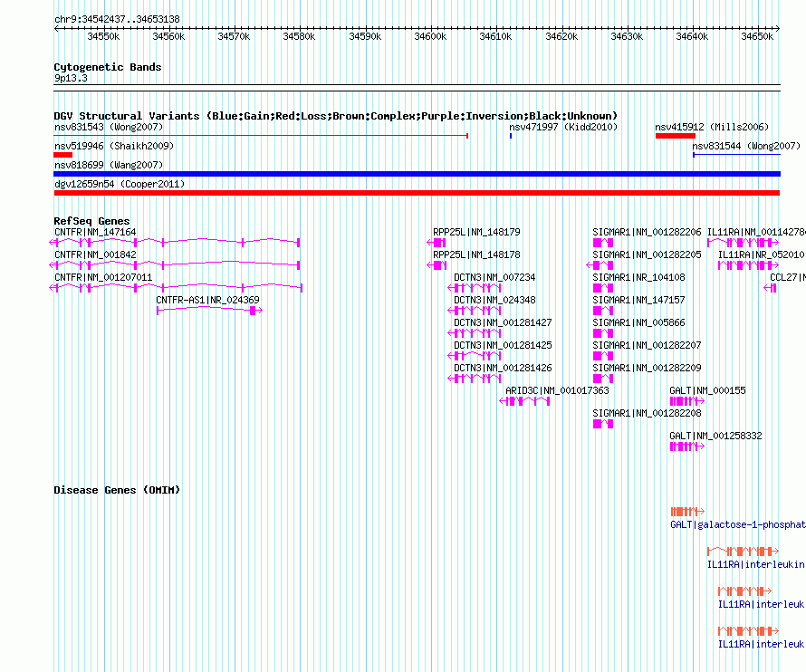The image size is (806, 672).
Task: Click the SIGMAR1 NM_001282208 gene glyph
Action: [x=603, y=424]
